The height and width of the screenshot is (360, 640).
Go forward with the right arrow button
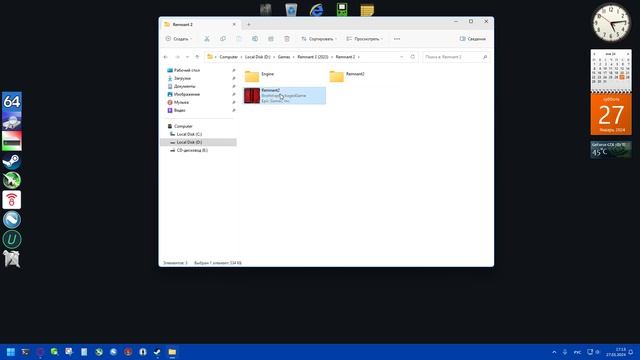[177, 57]
